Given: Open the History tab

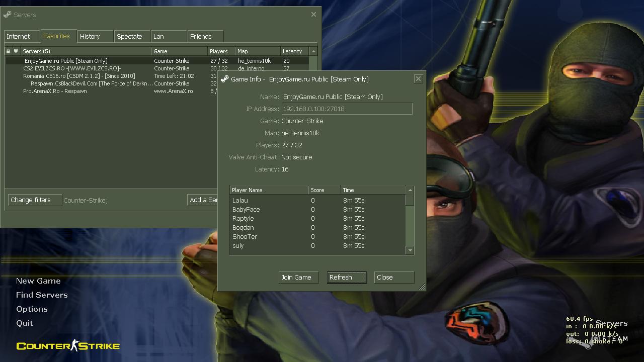Looking at the screenshot, I should click(90, 37).
